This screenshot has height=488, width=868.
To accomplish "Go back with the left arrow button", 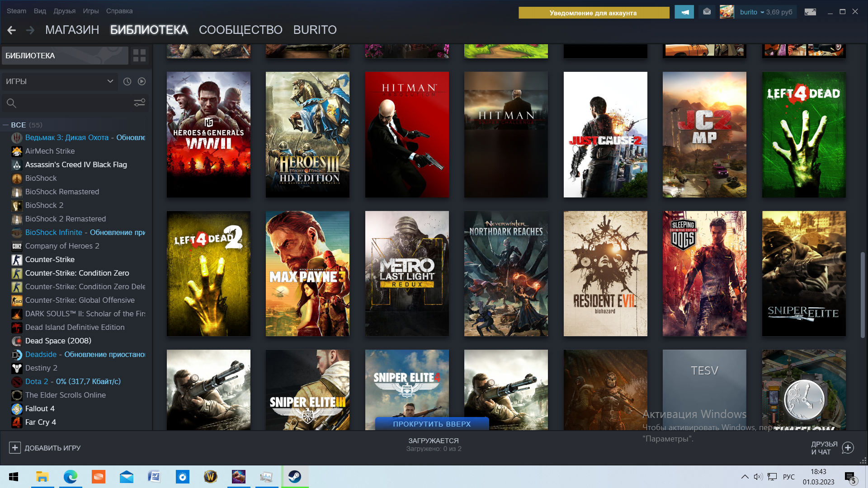I will (x=12, y=30).
